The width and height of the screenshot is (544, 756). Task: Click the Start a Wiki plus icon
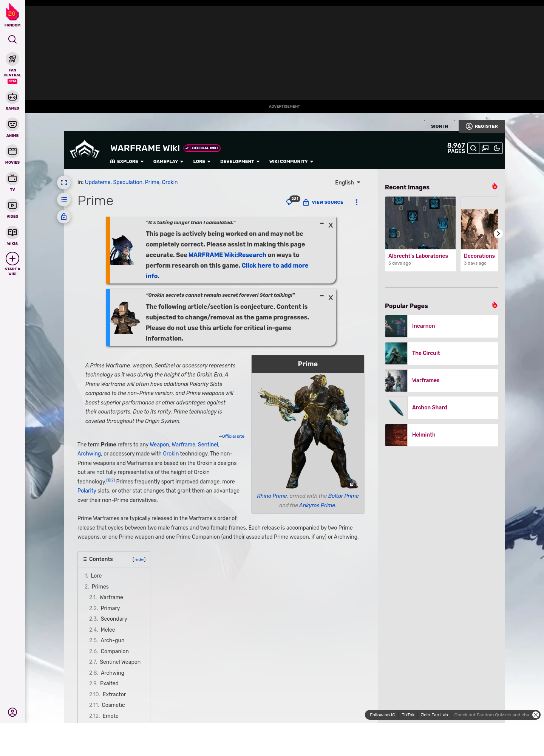point(12,259)
